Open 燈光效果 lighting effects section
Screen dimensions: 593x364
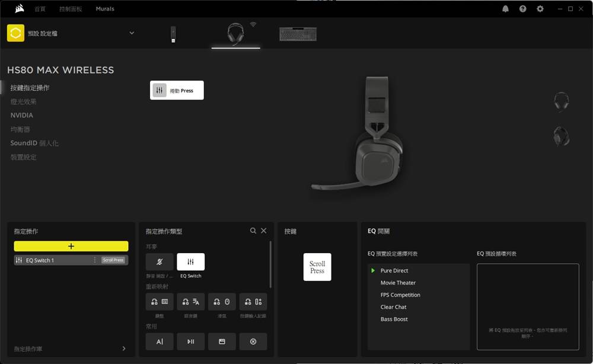click(24, 101)
